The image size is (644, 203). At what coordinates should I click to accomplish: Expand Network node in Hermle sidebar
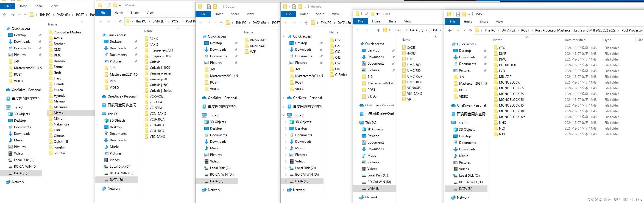pyautogui.click(x=284, y=190)
